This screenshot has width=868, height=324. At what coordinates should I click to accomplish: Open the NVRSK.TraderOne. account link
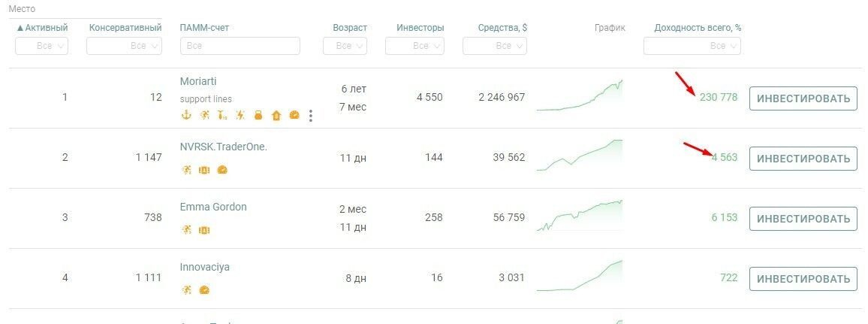tap(224, 147)
